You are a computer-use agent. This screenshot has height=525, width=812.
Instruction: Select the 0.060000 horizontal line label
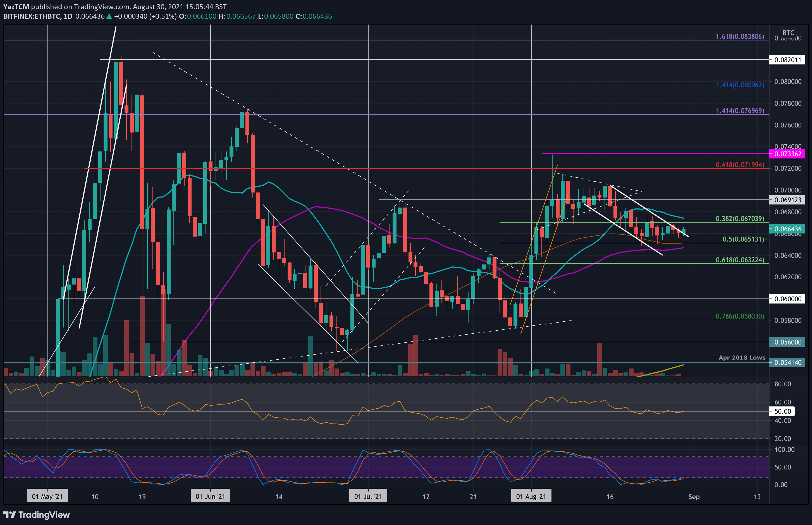pyautogui.click(x=787, y=299)
